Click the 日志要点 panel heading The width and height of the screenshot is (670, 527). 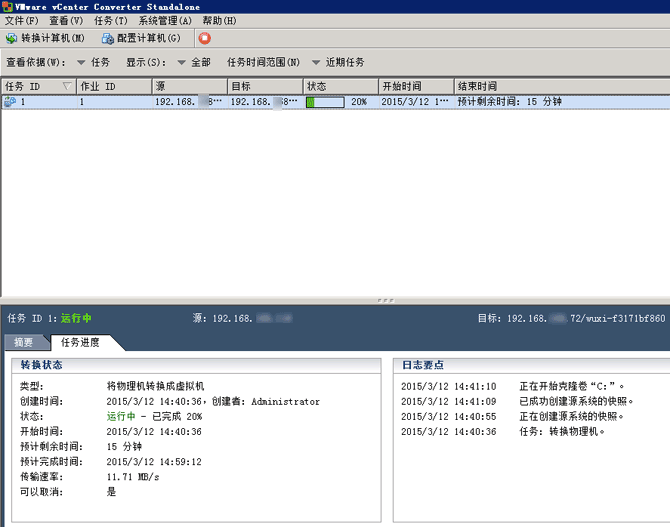[x=423, y=365]
